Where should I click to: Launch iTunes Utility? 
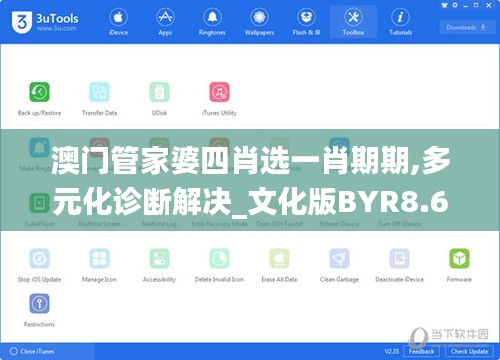(219, 99)
